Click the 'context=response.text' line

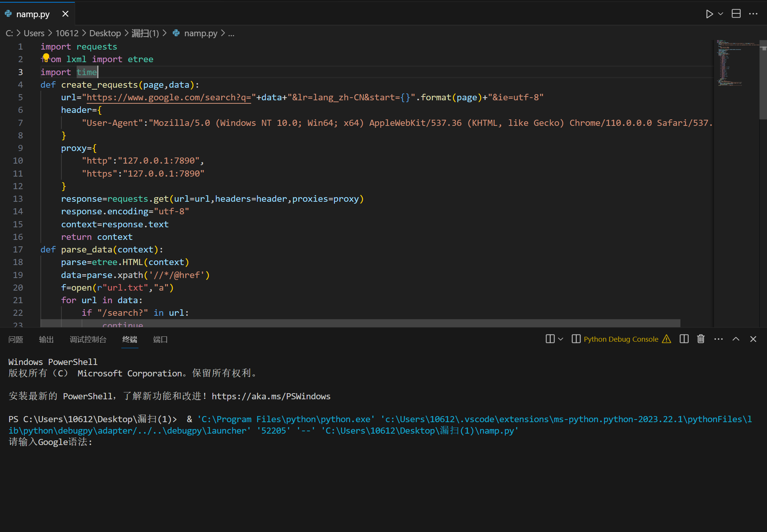click(115, 224)
